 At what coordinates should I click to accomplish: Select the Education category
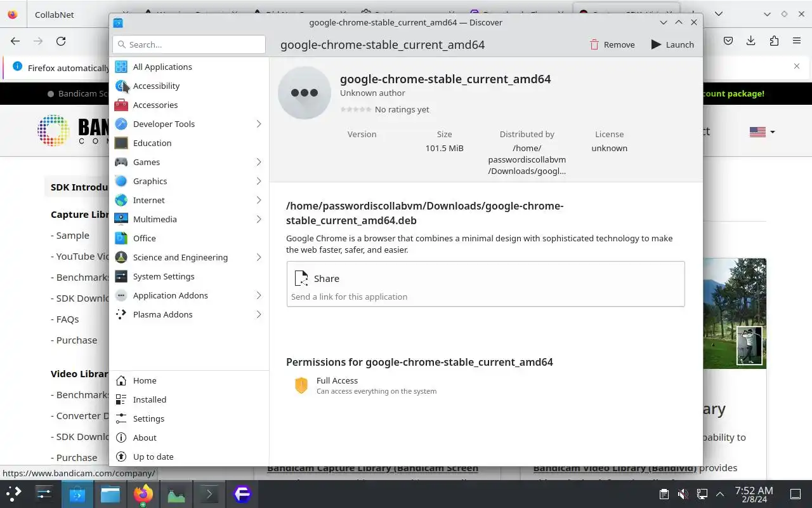click(189, 143)
